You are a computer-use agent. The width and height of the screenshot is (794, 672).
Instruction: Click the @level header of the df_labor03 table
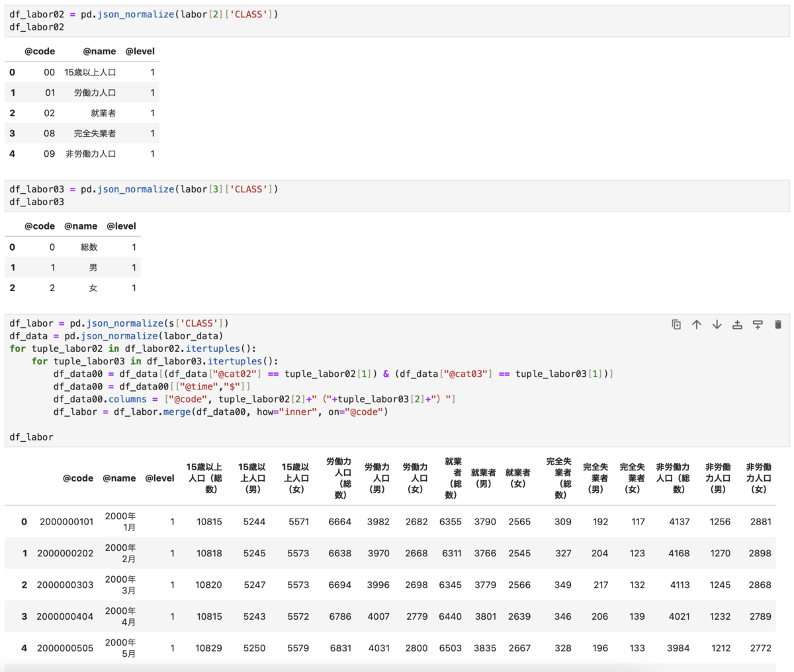[x=121, y=226]
